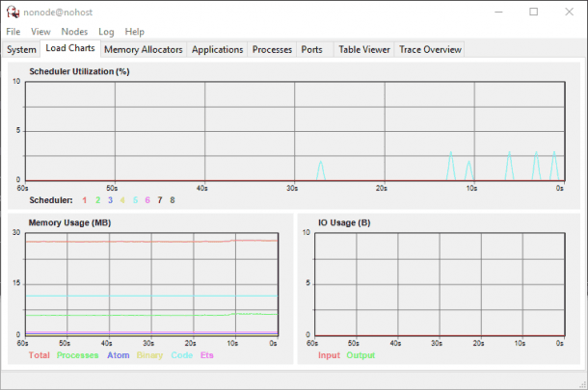
Task: Switch to the Applications tab
Action: tap(217, 49)
